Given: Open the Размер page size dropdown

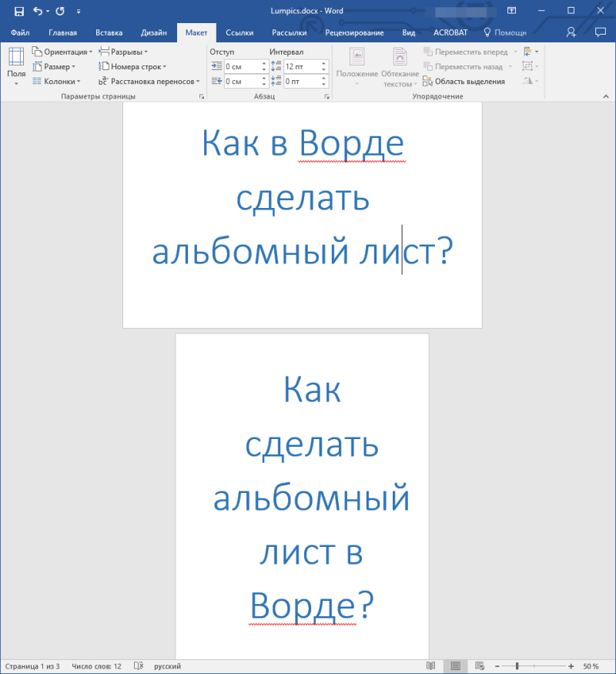Looking at the screenshot, I should click(54, 66).
